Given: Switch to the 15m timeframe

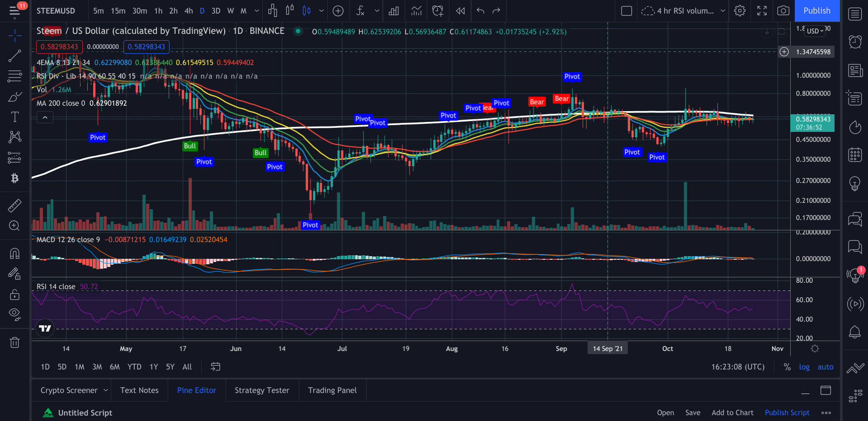Looking at the screenshot, I should point(118,11).
